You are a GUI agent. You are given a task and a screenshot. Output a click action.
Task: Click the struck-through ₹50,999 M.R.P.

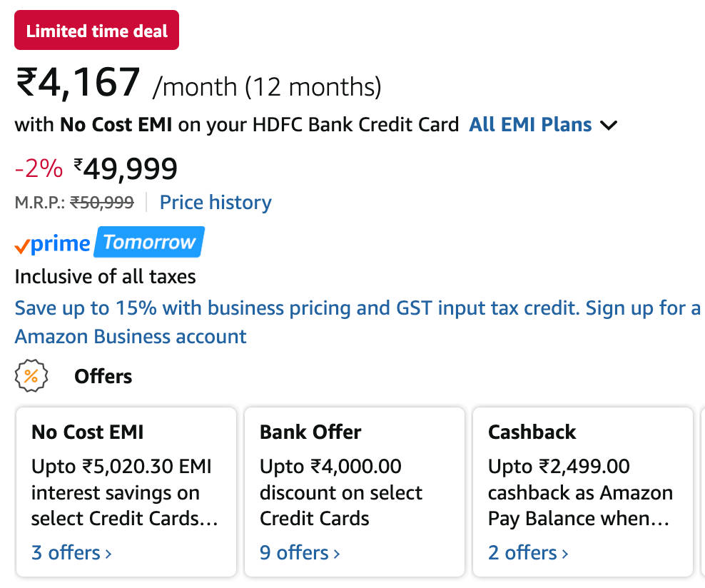(102, 203)
